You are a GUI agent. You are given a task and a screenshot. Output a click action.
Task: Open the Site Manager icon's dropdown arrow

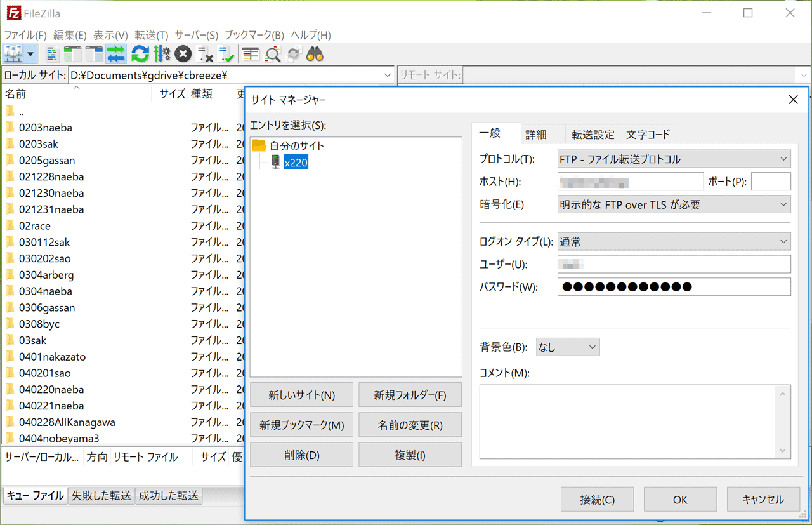pos(30,54)
